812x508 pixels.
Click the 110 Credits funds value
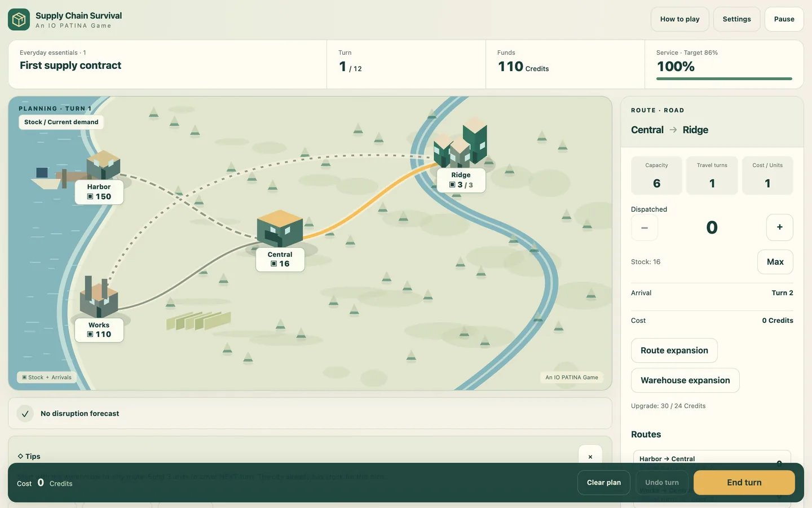523,67
